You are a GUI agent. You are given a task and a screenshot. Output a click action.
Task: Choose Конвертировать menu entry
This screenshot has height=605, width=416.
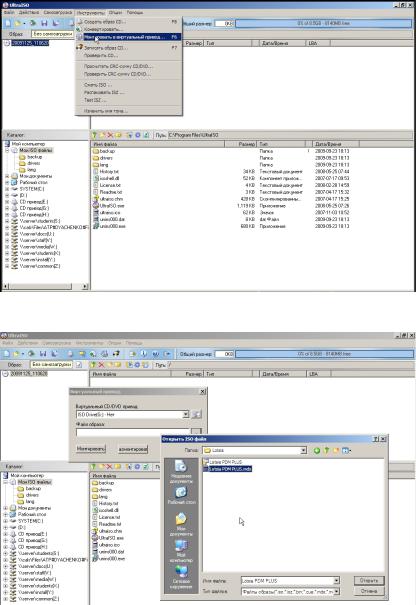pos(128,29)
